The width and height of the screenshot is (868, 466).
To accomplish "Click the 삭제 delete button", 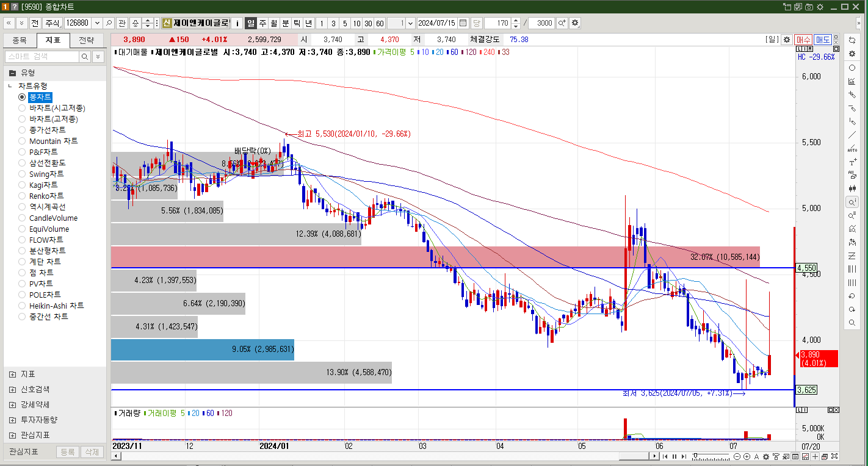I will pyautogui.click(x=92, y=452).
